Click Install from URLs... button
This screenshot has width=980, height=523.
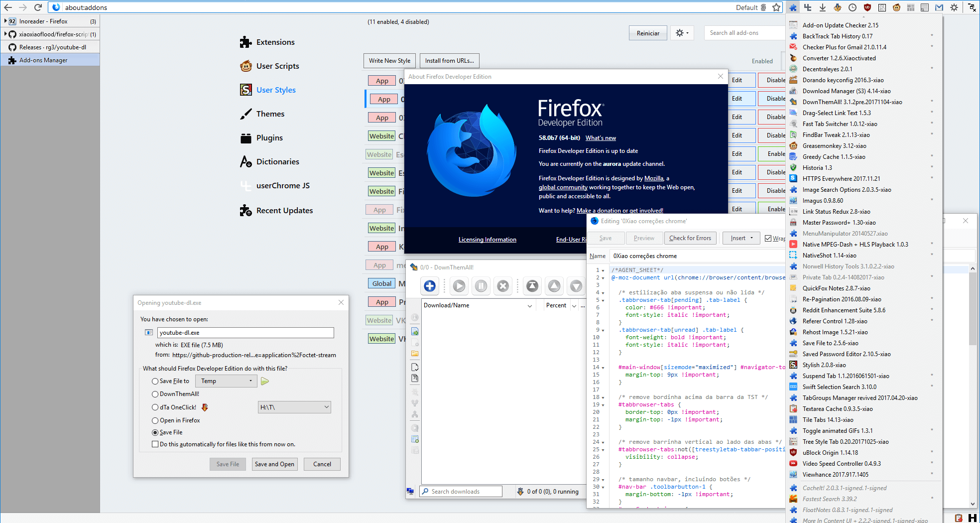(x=449, y=61)
